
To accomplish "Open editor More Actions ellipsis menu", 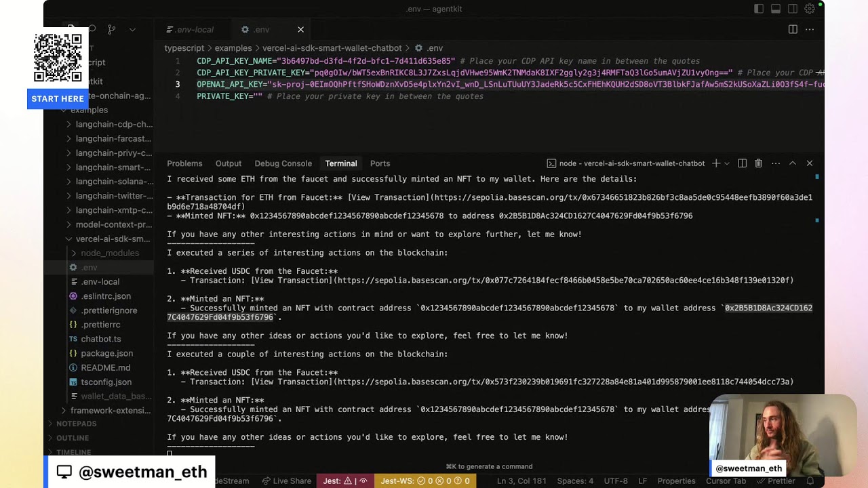I will click(810, 29).
